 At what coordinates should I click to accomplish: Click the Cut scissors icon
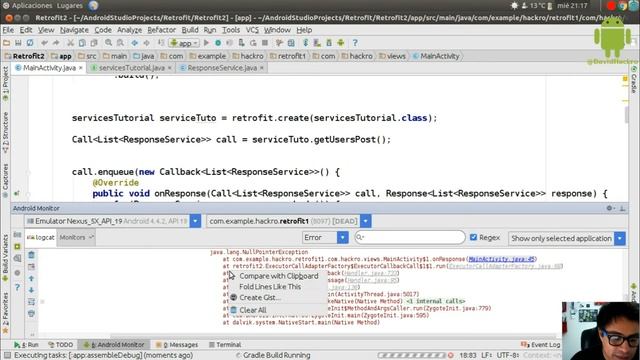click(70, 43)
